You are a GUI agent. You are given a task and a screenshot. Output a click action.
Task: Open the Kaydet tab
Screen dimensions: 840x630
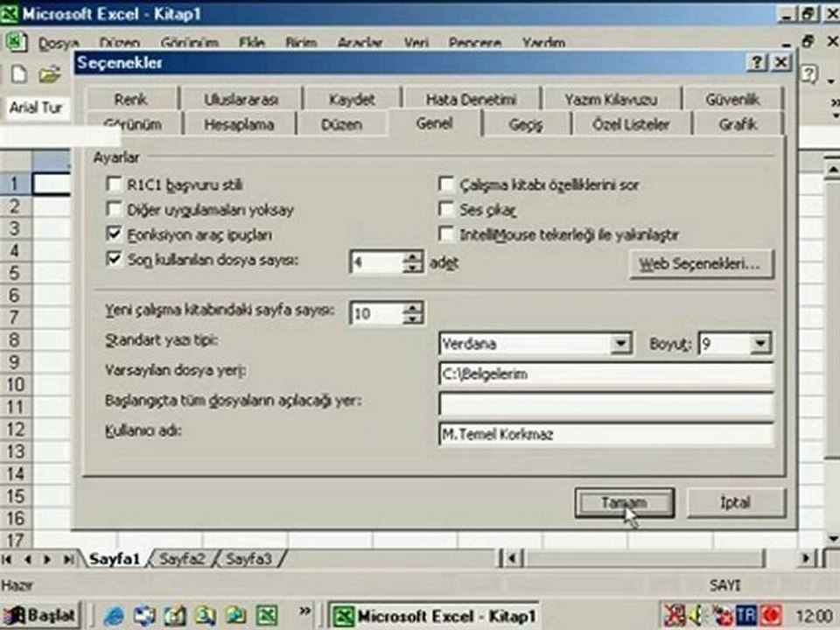352,99
